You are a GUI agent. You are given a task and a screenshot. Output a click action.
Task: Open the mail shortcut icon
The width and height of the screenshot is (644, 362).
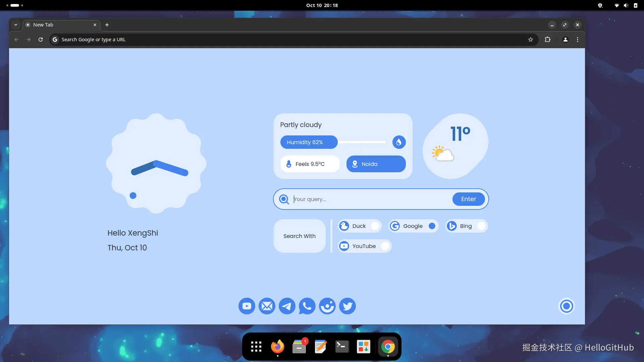coord(267,306)
